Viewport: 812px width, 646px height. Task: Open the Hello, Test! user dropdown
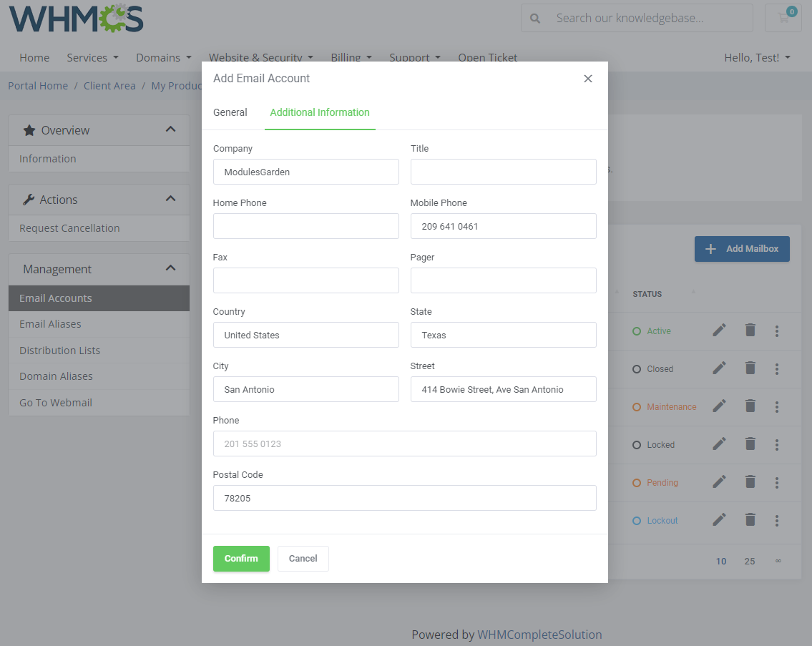[x=757, y=57]
